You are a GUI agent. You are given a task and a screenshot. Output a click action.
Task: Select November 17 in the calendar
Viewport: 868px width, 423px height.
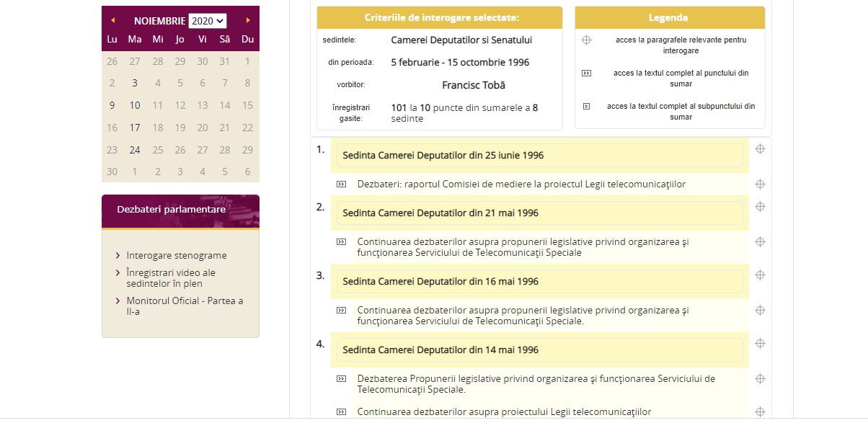(135, 128)
